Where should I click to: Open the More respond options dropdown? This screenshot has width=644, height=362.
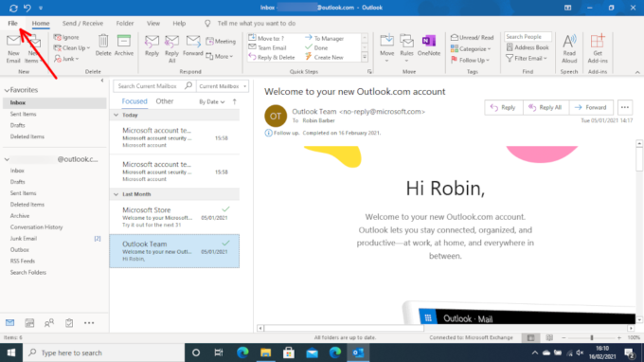(x=220, y=56)
